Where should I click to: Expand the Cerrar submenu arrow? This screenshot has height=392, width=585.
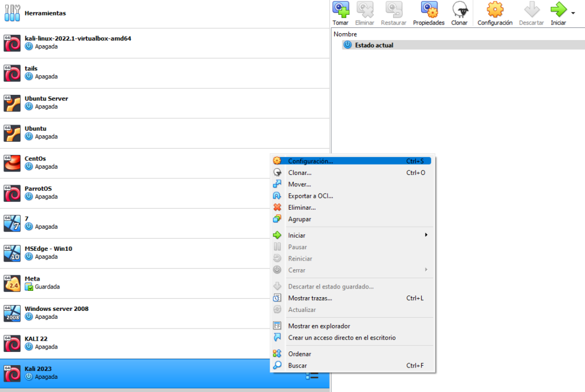pos(426,270)
